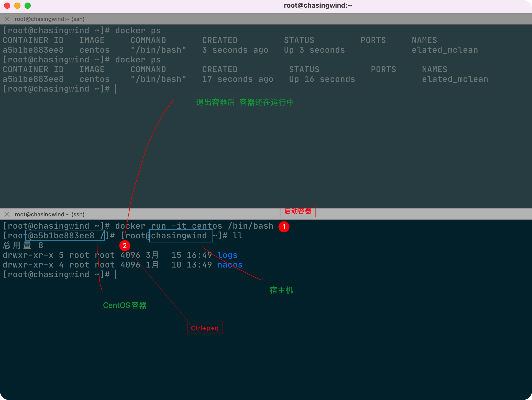Close the top ssh pane
532x400 pixels.
pos(7,19)
